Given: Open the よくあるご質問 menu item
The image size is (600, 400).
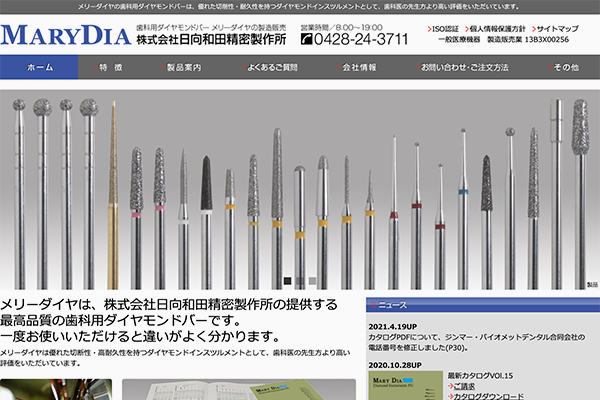Looking at the screenshot, I should click(x=270, y=67).
